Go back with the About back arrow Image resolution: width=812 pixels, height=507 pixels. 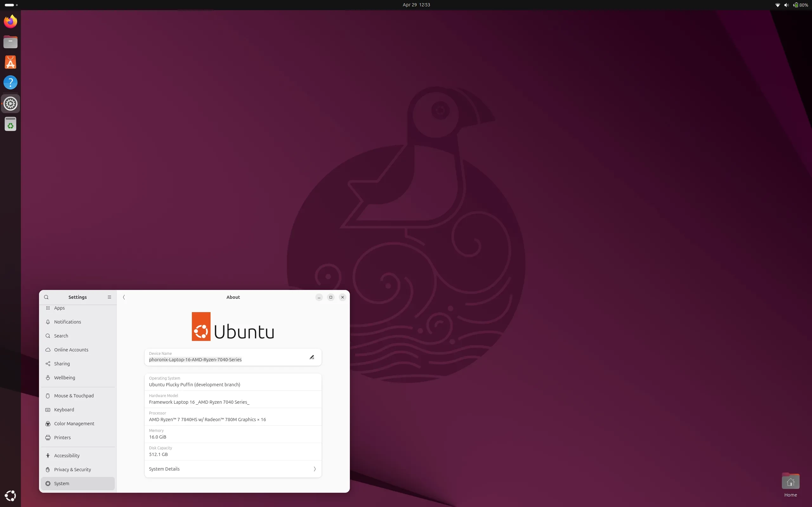pos(124,297)
